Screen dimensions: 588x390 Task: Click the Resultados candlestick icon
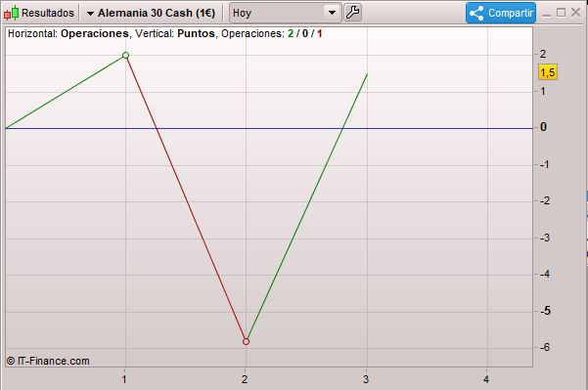pos(11,13)
